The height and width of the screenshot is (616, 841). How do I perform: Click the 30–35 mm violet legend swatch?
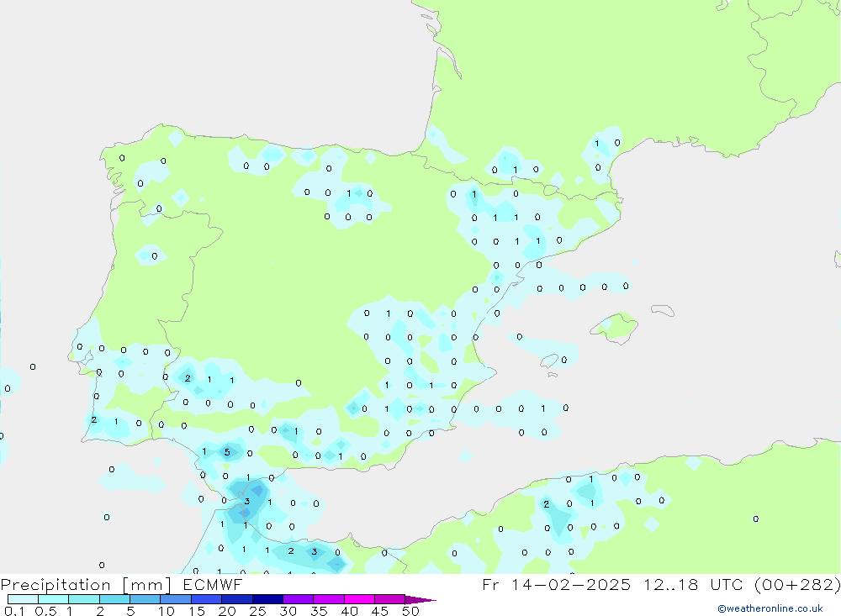point(299,599)
